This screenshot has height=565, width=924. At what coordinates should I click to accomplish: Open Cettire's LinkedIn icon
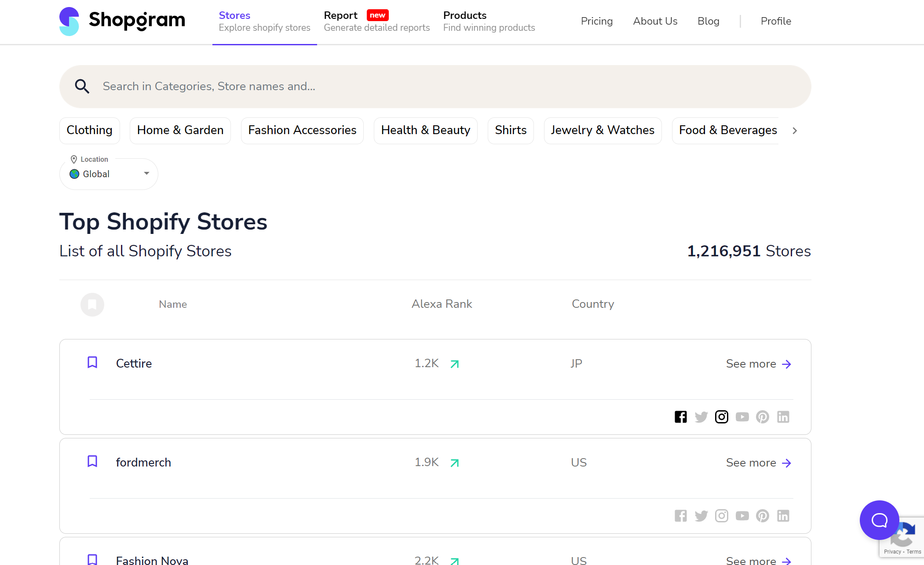[x=783, y=417]
